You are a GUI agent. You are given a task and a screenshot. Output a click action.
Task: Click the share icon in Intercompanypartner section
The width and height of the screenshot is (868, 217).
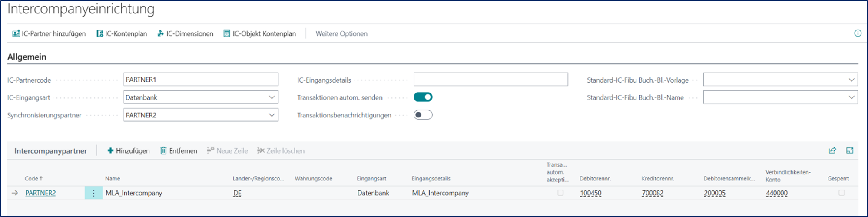[x=832, y=150]
